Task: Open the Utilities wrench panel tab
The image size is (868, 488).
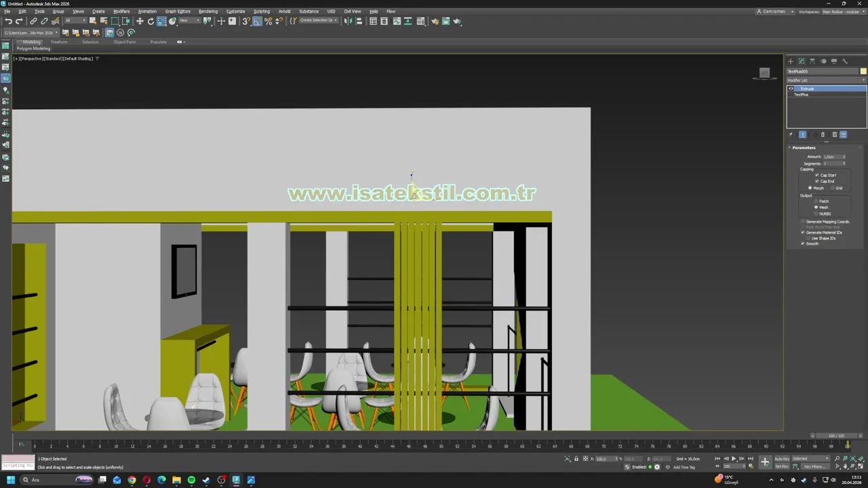Action: point(845,62)
